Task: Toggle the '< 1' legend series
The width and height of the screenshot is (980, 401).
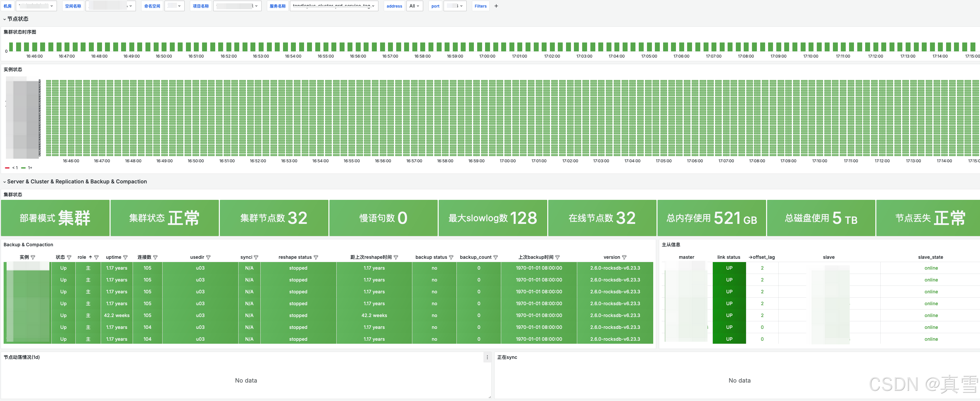Action: (14, 168)
